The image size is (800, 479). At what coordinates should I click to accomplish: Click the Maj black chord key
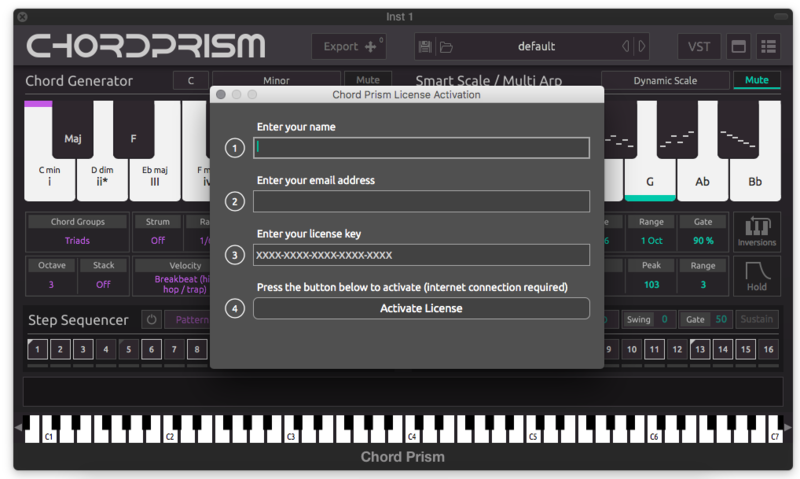(72, 132)
